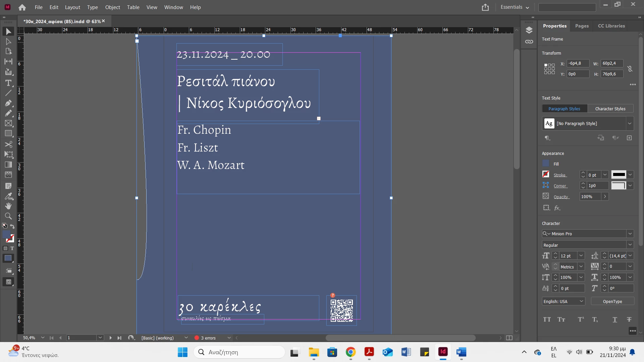
Task: Select the Scissors tool
Action: click(x=8, y=144)
